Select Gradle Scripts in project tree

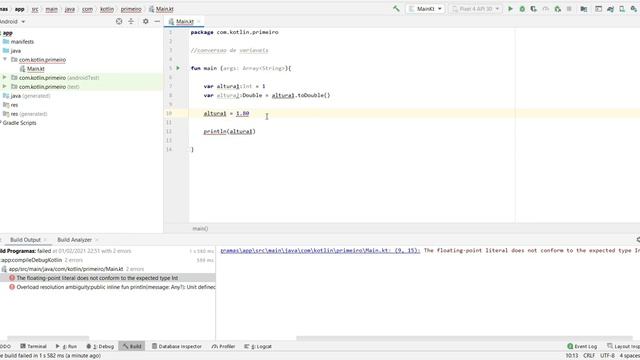click(x=19, y=123)
